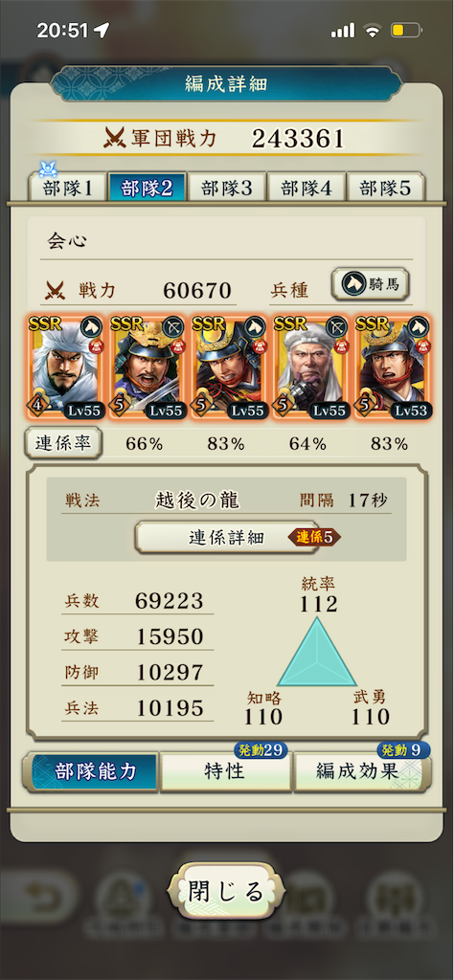454x980 pixels.
Task: Click the cyan stats triangle chart
Action: click(x=317, y=653)
